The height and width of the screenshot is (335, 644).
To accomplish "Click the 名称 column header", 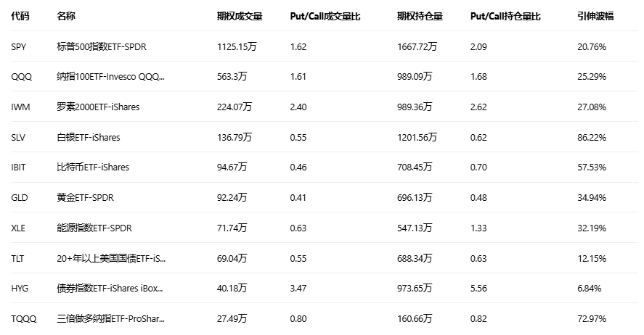I will pyautogui.click(x=66, y=16).
